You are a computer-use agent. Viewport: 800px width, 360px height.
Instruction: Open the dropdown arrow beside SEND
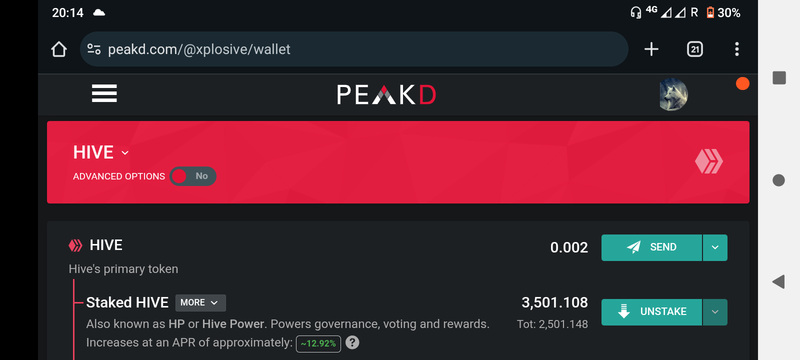tap(715, 248)
